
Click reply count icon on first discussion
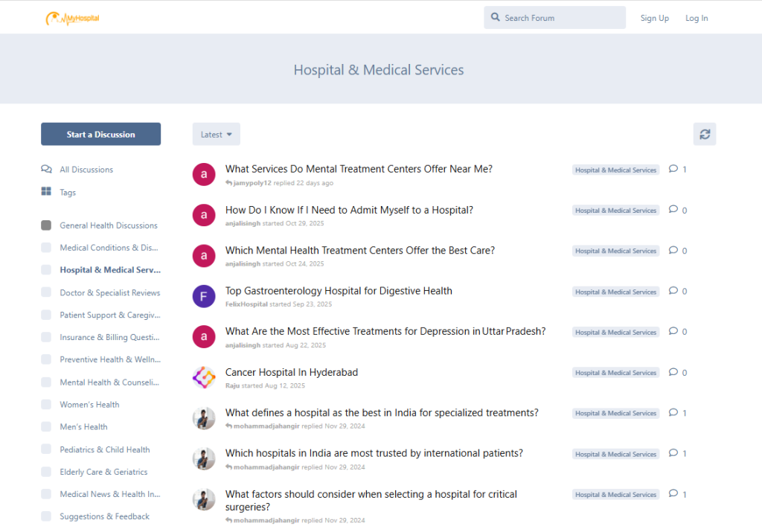click(673, 169)
